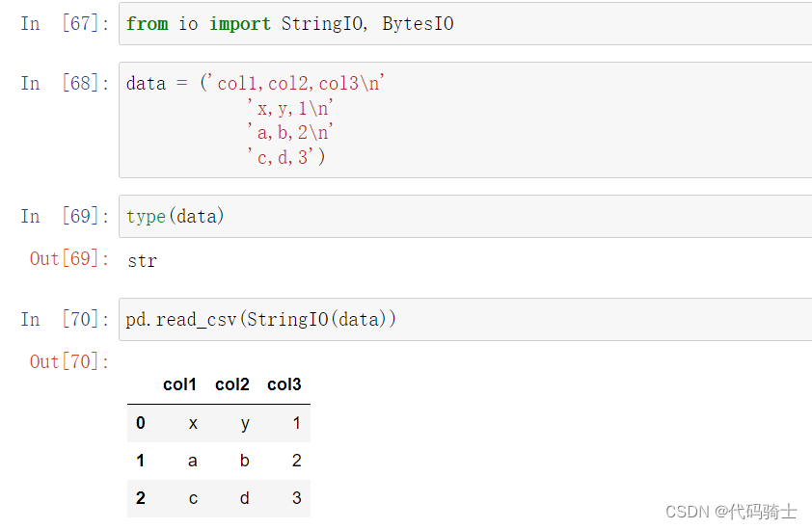812x529 pixels.
Task: Click the col2 column header
Action: coord(232,384)
